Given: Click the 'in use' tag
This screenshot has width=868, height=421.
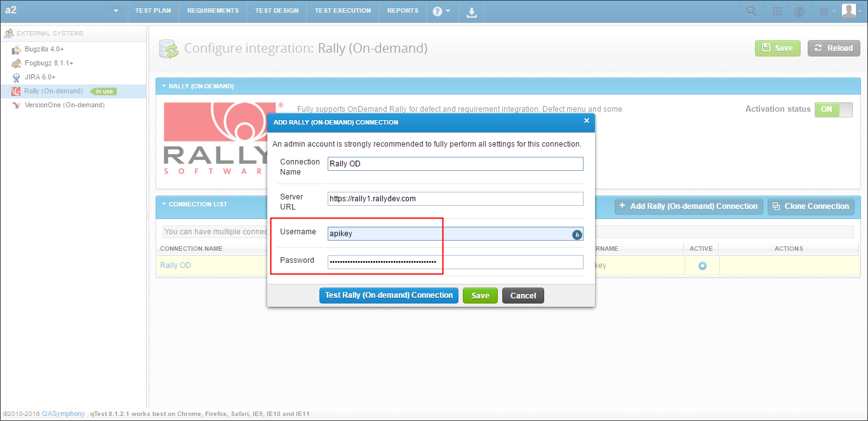Looking at the screenshot, I should pyautogui.click(x=104, y=91).
